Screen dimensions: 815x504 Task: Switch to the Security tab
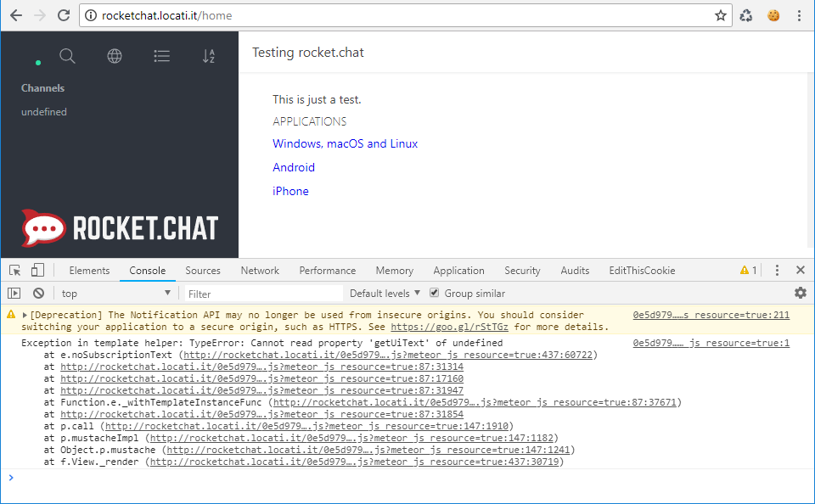[x=522, y=271]
